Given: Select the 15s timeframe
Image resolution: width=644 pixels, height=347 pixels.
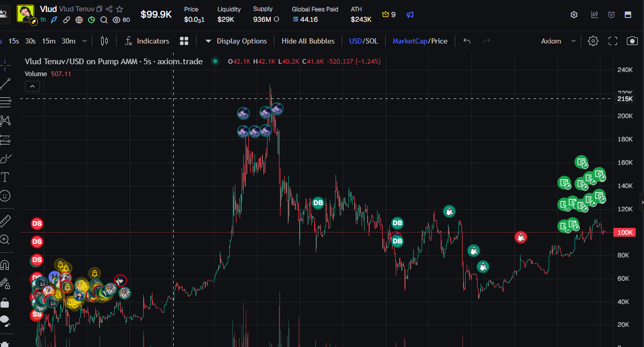Looking at the screenshot, I should click(14, 41).
